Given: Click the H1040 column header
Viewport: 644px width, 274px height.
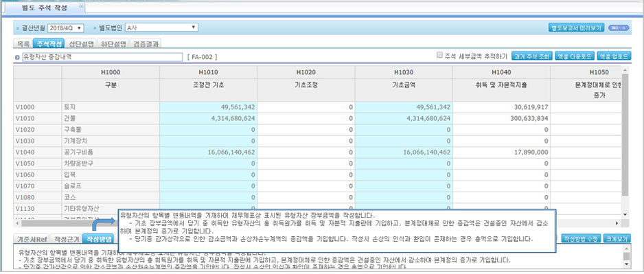Looking at the screenshot, I should (x=501, y=72).
